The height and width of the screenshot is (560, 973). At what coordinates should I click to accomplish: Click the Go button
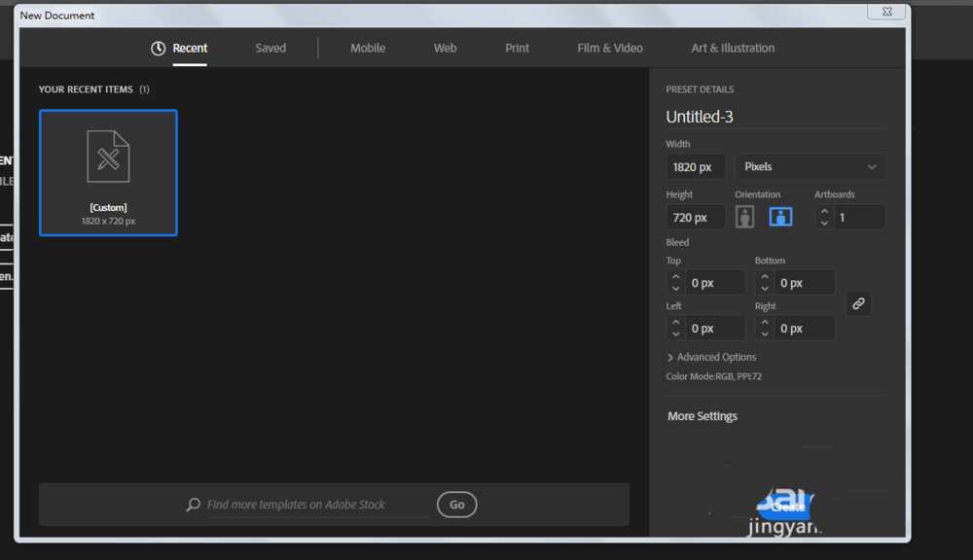coord(456,505)
